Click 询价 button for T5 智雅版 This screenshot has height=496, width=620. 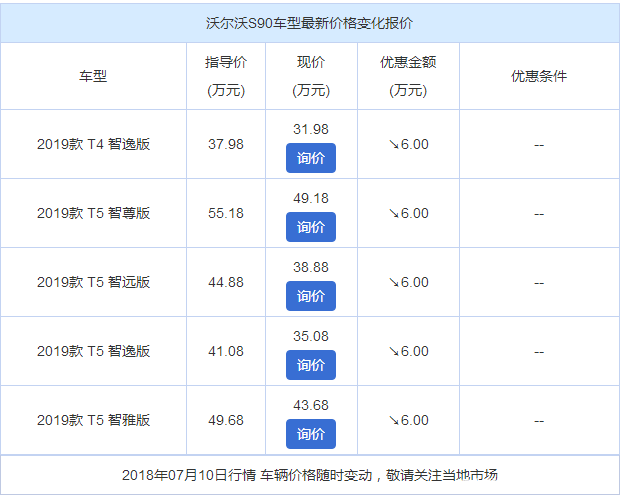tap(311, 434)
